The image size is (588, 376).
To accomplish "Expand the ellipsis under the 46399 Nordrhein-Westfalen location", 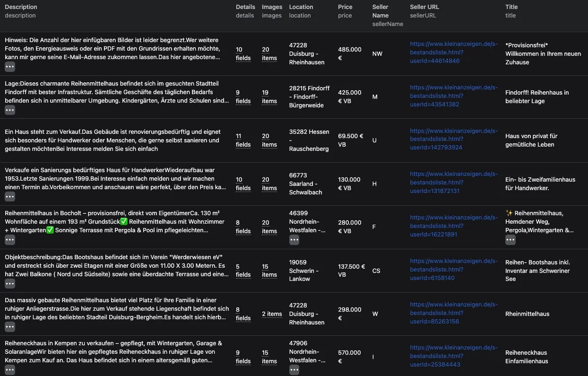I will point(294,240).
